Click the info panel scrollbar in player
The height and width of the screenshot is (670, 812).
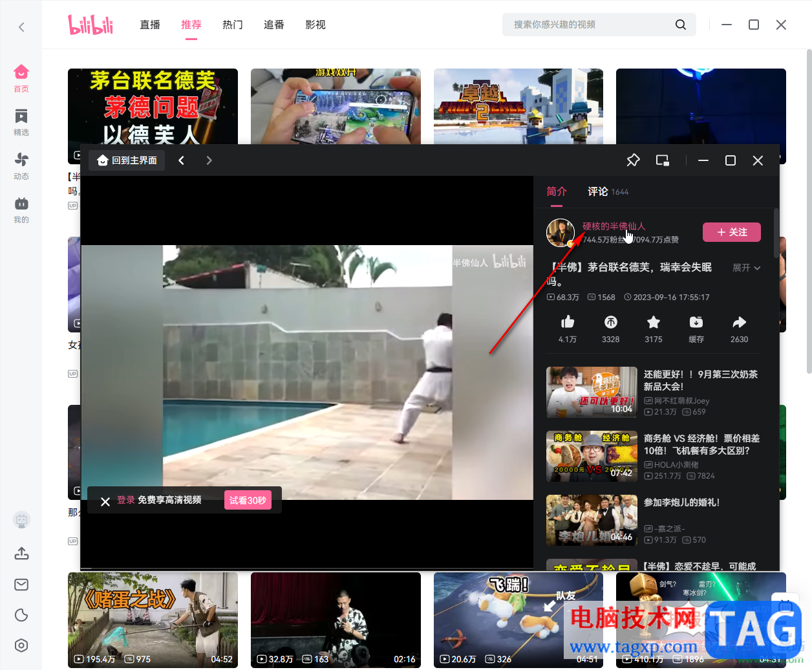(x=776, y=233)
